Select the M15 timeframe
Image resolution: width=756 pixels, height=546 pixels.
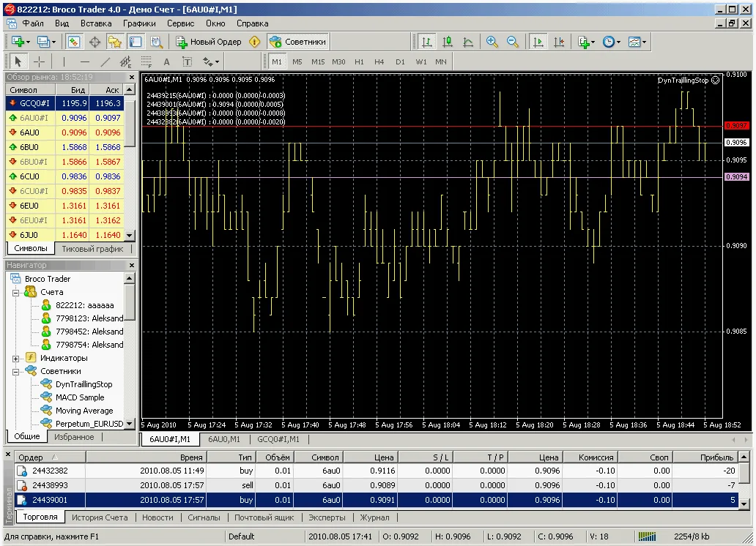pyautogui.click(x=318, y=61)
